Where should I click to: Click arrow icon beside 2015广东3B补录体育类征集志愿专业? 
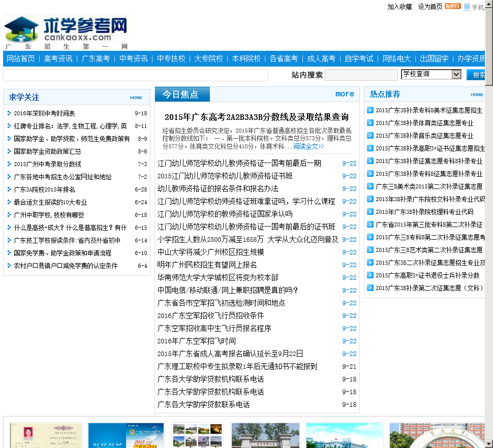coord(371,122)
